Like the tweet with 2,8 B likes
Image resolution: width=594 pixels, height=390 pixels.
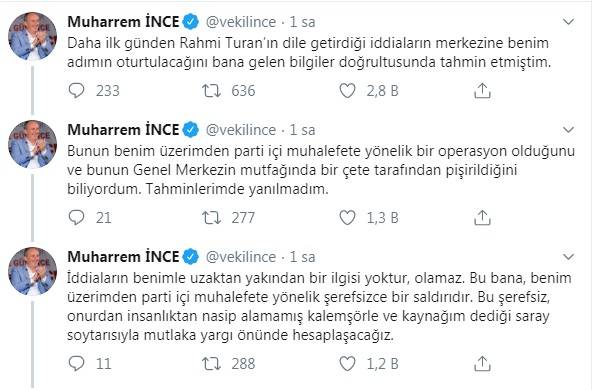(347, 91)
